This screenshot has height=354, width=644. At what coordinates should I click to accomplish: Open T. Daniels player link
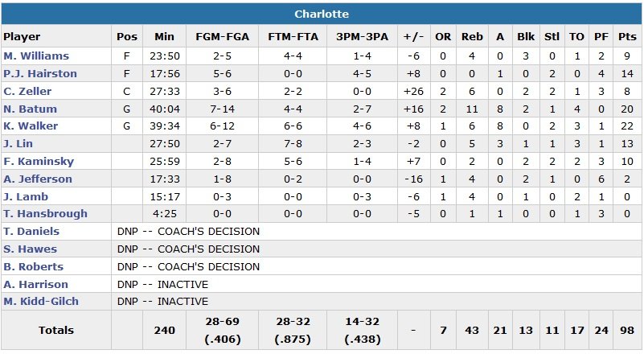coord(31,232)
